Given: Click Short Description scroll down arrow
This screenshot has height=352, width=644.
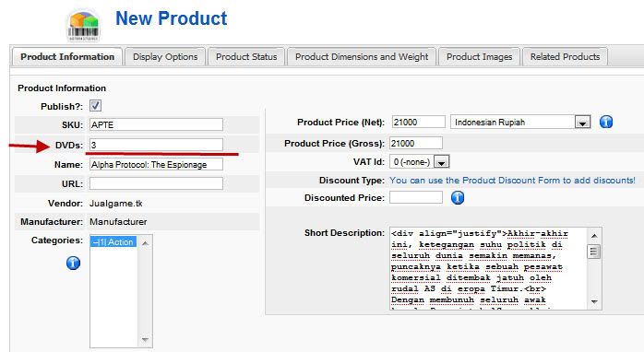Looking at the screenshot, I should [x=594, y=301].
